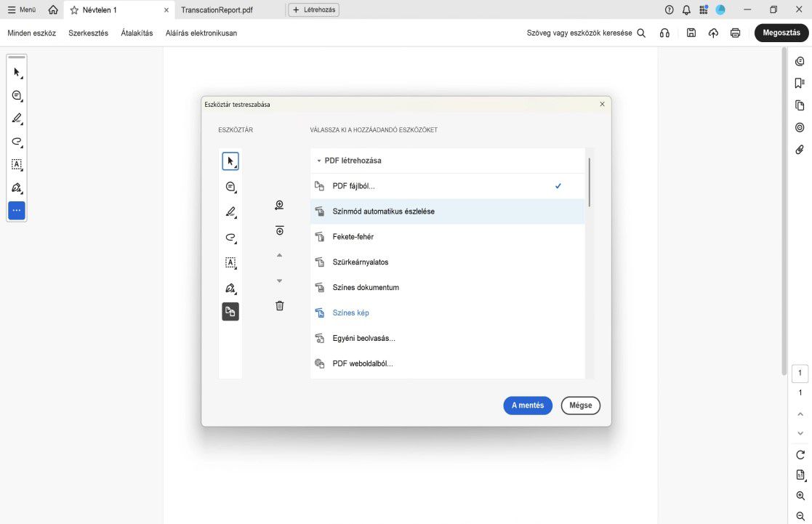This screenshot has height=524, width=812.
Task: Pick the highlighter pen tool in left toolbar
Action: click(x=17, y=118)
